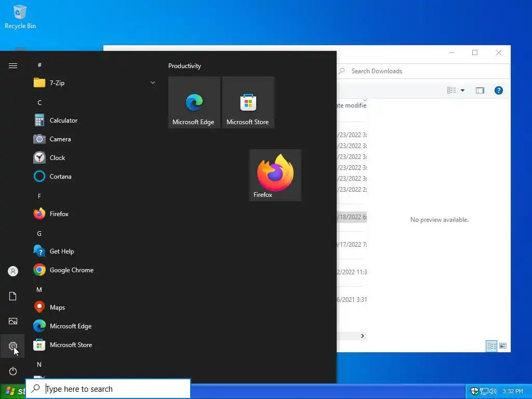
Task: Open the 7-Zip folder in app list
Action: tap(95, 83)
